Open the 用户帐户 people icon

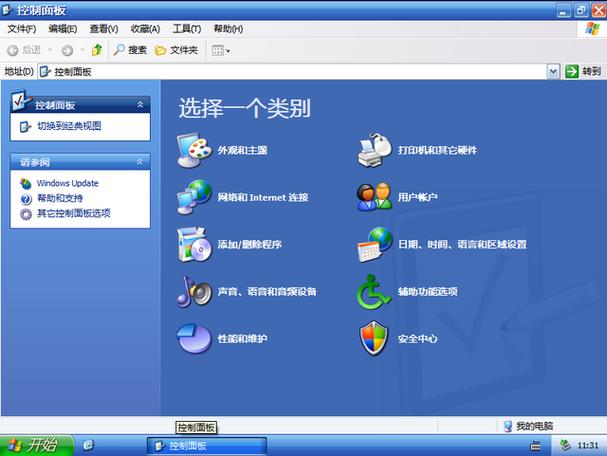[374, 197]
